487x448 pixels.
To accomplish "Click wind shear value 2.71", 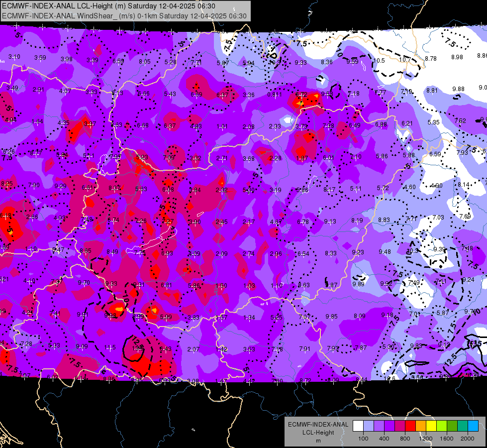I will point(222,158).
